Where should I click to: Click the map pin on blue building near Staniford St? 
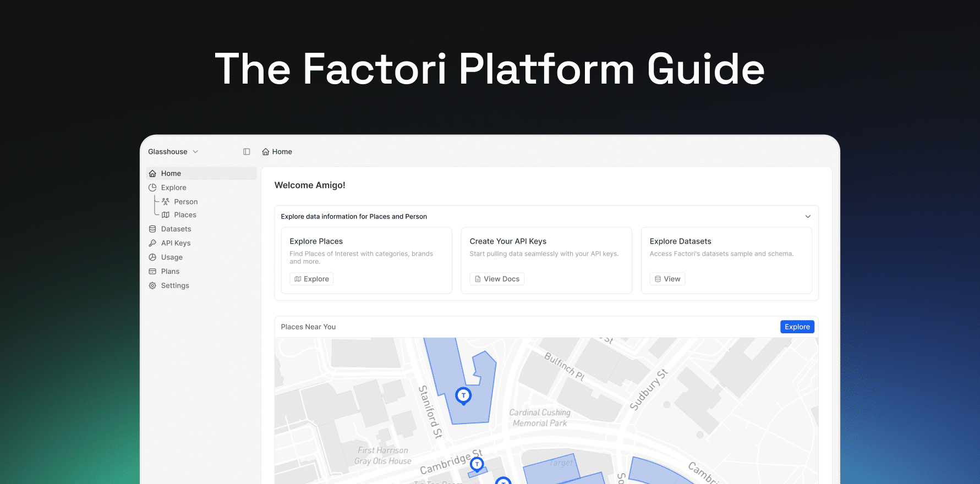(x=463, y=396)
